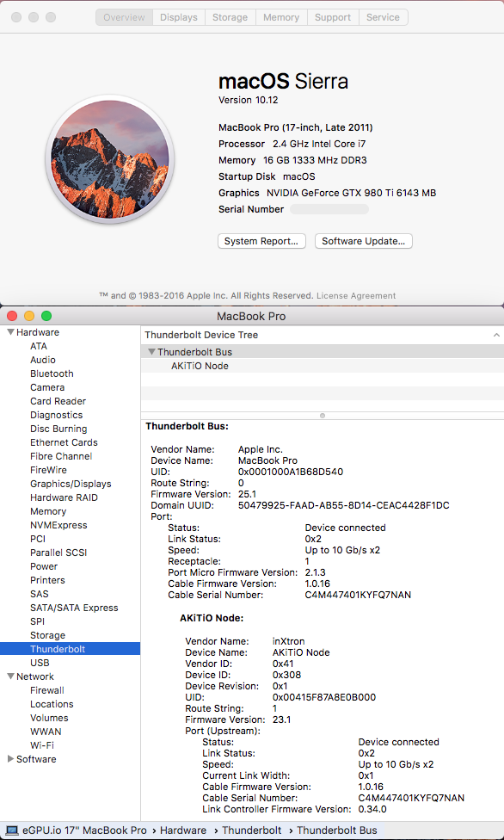Click Thunderbolt Bus in the path bar
The height and width of the screenshot is (840, 504).
pyautogui.click(x=337, y=831)
